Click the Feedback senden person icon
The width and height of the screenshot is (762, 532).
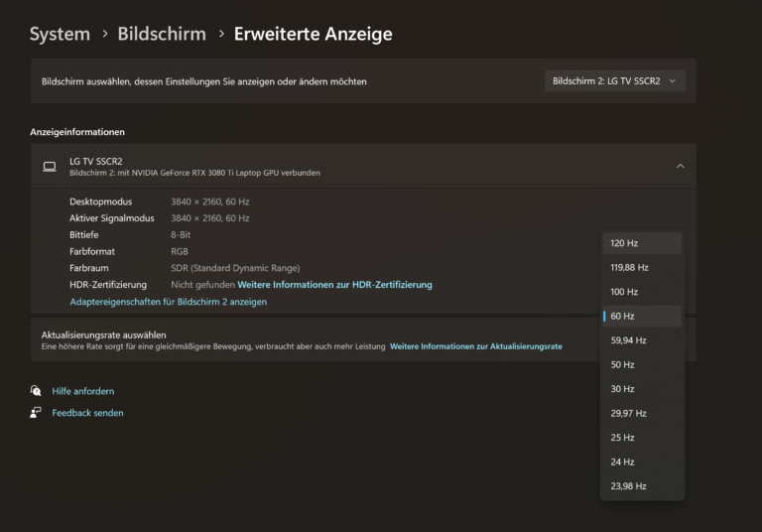coord(36,412)
